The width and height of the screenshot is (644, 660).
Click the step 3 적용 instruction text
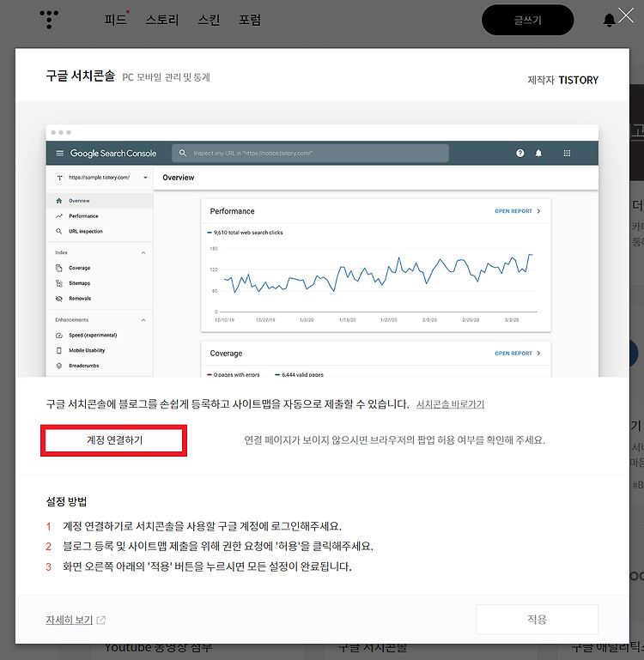[x=207, y=566]
